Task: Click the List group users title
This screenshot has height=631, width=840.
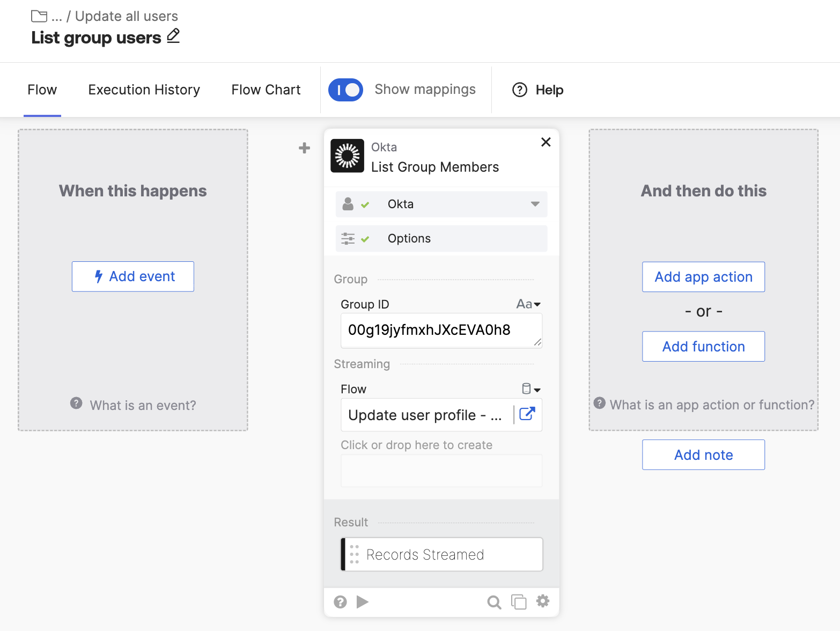Action: 96,38
